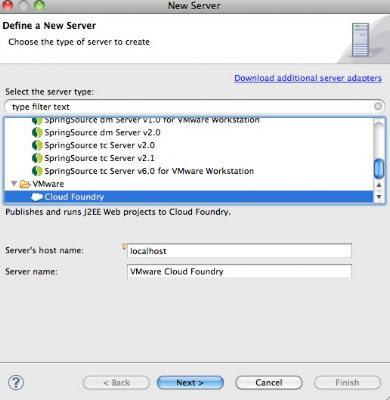Click the scrollbar down arrow
The image size is (390, 400).
pos(379,197)
